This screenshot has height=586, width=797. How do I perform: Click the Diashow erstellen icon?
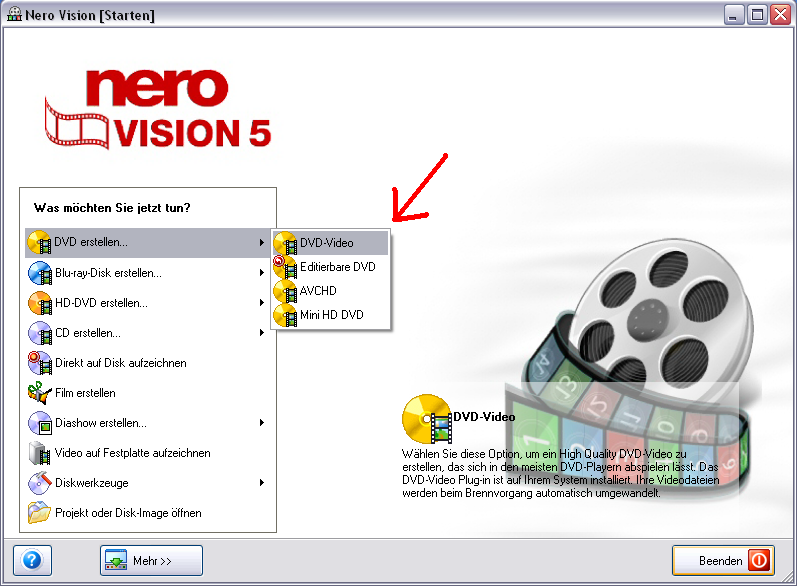pos(39,423)
